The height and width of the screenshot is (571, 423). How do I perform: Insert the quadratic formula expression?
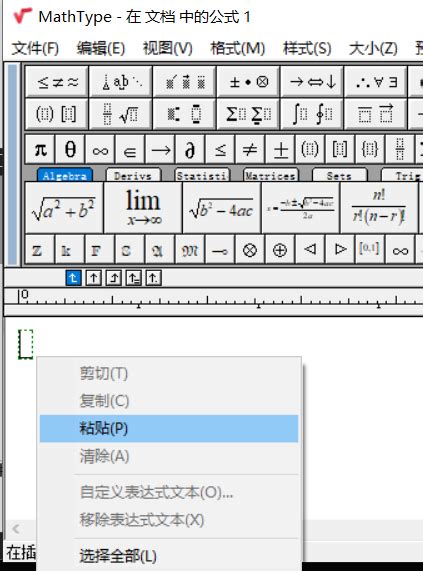click(x=300, y=208)
